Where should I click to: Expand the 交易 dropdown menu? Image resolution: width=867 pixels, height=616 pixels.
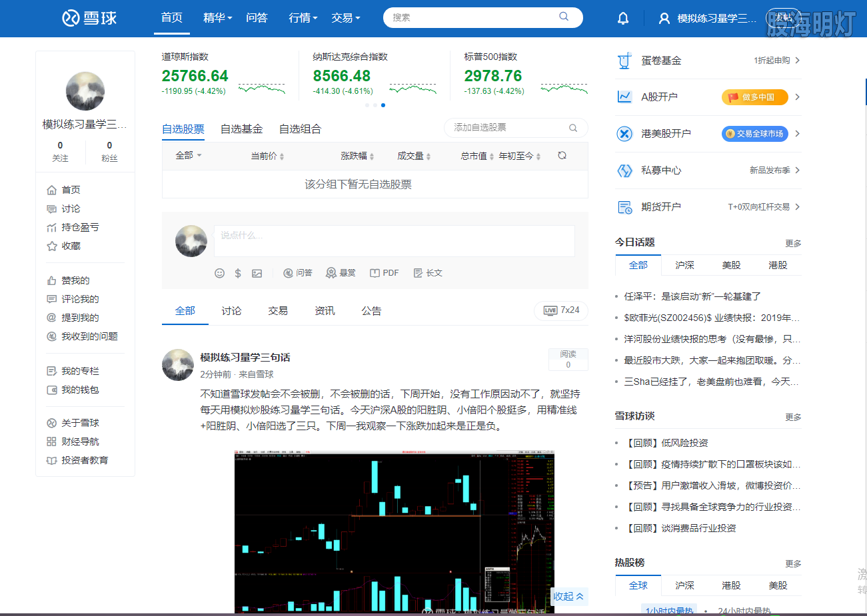click(x=346, y=18)
